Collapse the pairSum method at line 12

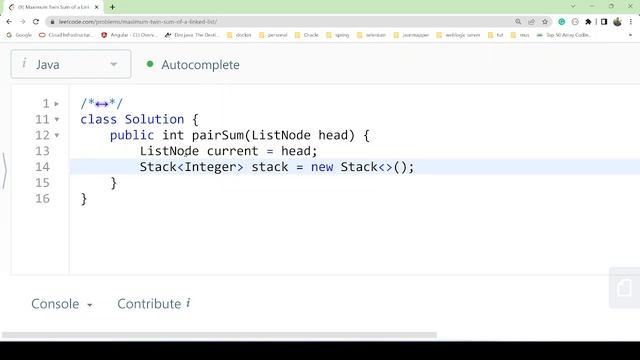[x=57, y=136]
